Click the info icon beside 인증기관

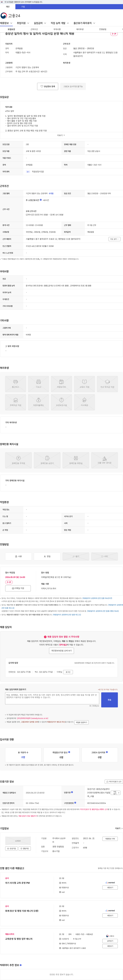click(72, 792)
